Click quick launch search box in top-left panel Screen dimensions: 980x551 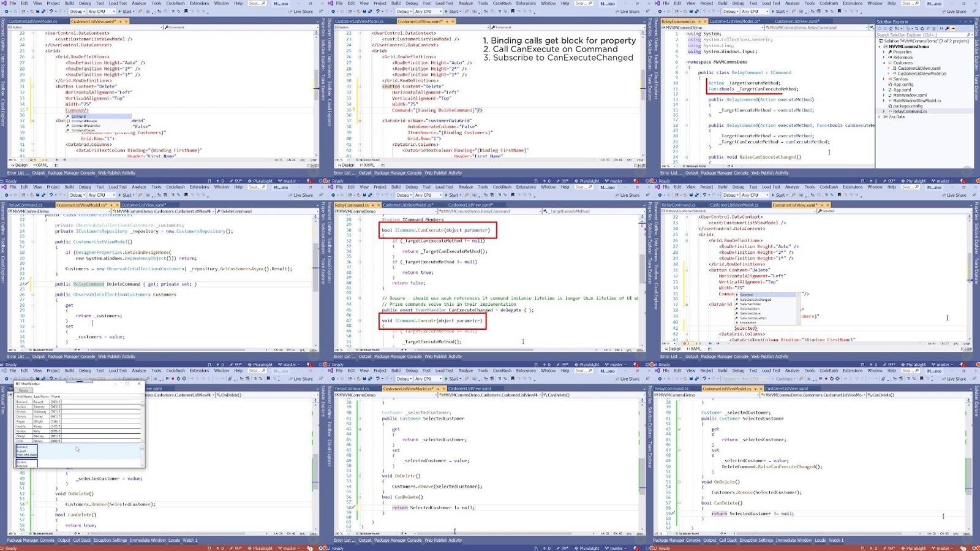pos(257,3)
